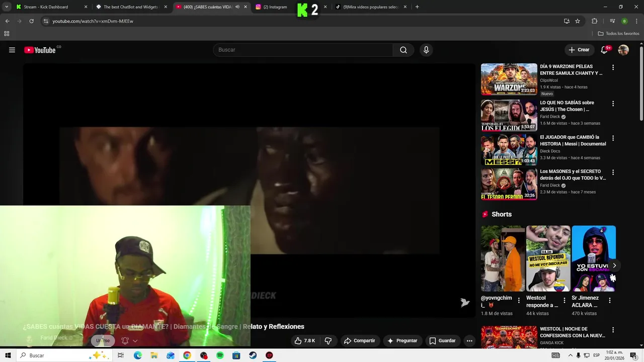The image size is (644, 362).
Task: Open options for DÍA 9 WARZONE video
Action: (x=613, y=67)
